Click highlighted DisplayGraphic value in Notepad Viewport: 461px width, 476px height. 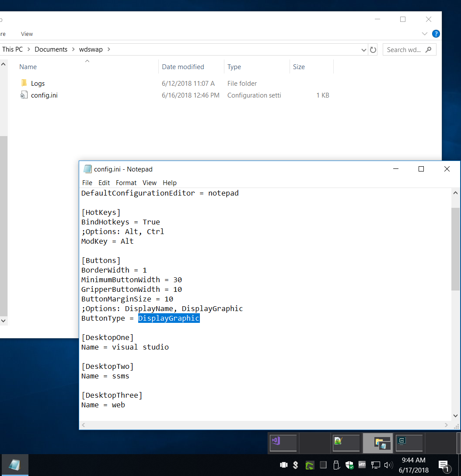coord(169,318)
